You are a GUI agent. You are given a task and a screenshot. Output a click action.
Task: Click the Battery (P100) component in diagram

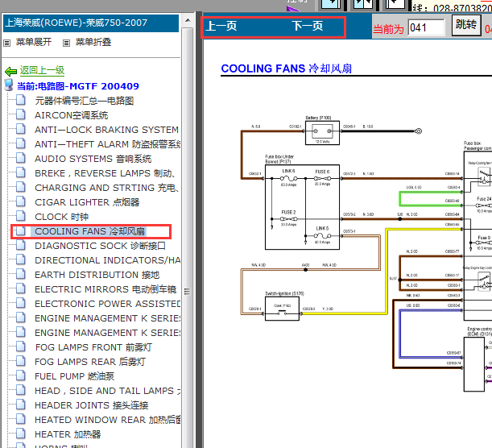click(x=322, y=133)
